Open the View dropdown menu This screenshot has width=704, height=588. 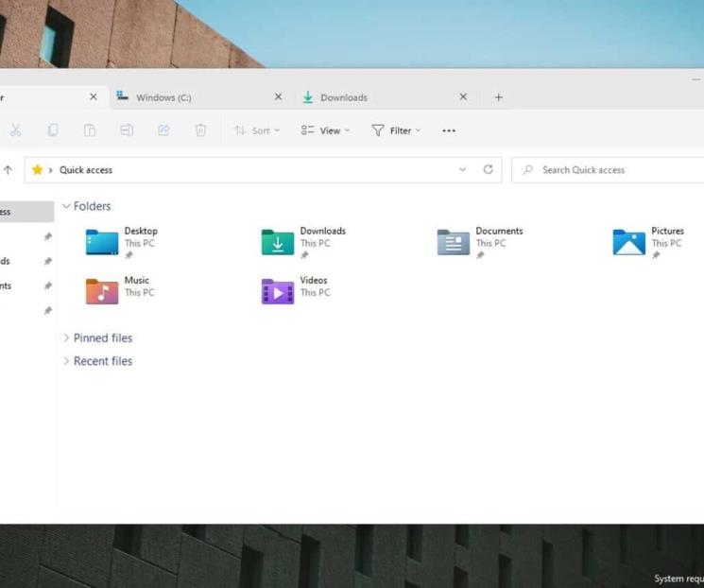tap(325, 130)
